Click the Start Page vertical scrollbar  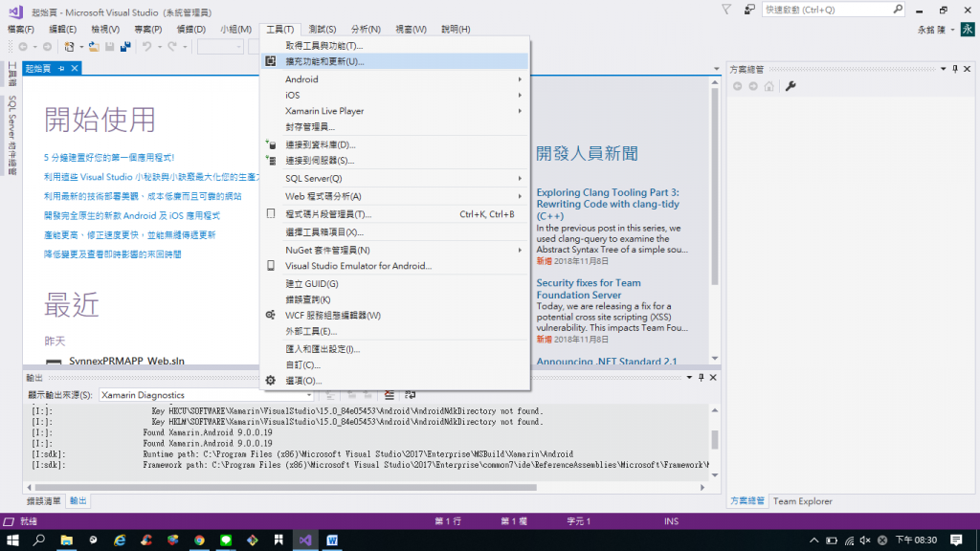click(x=714, y=187)
